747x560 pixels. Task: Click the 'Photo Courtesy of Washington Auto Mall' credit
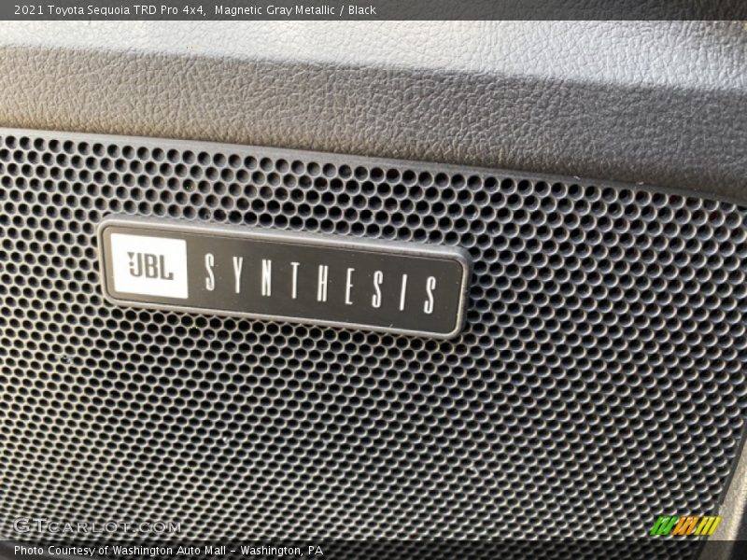[120, 551]
